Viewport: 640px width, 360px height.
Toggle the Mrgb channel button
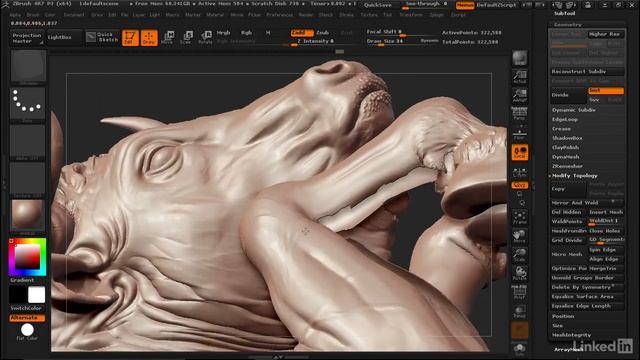tap(223, 33)
